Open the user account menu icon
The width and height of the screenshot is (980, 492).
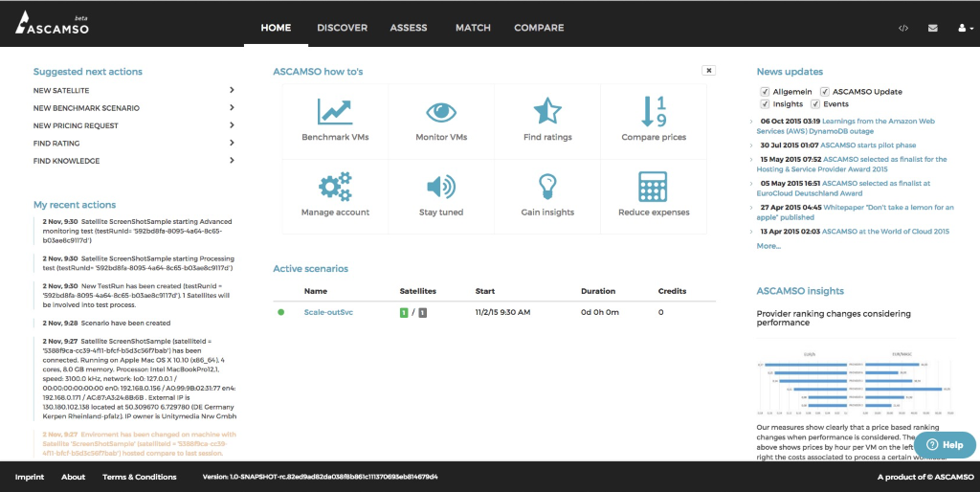click(x=965, y=28)
